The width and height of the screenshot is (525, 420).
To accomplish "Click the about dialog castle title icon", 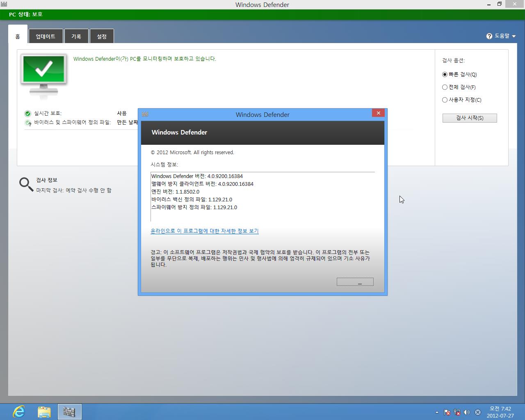I will 145,114.
